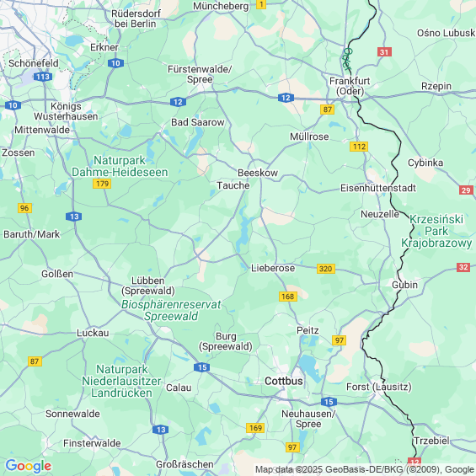Click the Naturpark Dahme-Heideseen label
The height and width of the screenshot is (476, 476).
pyautogui.click(x=120, y=166)
